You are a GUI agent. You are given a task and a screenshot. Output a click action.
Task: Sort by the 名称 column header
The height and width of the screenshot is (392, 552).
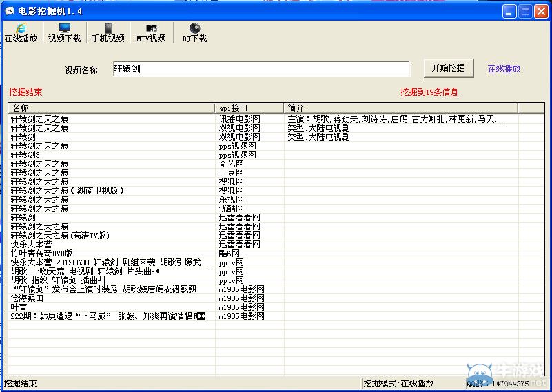coord(111,107)
